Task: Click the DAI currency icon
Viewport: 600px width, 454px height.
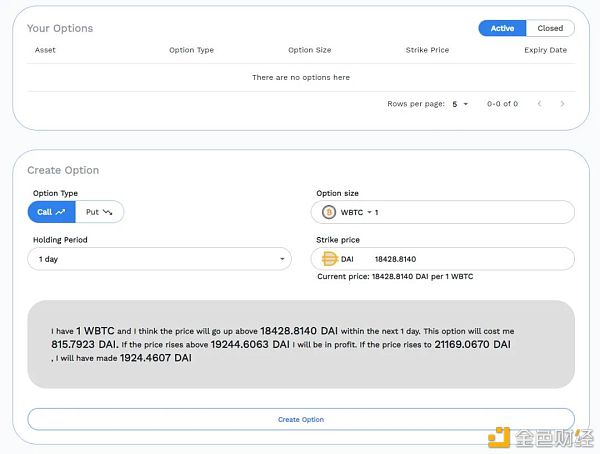Action: pyautogui.click(x=329, y=259)
